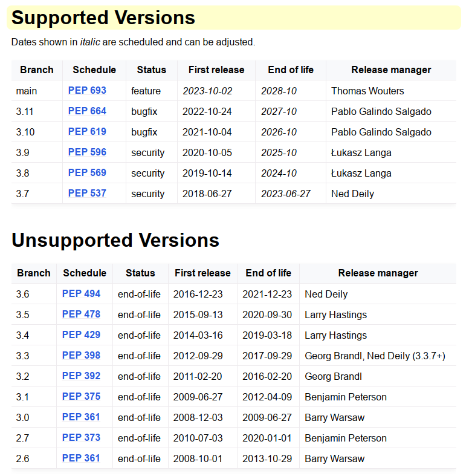The width and height of the screenshot is (472, 476).
Task: Click the date 2012-09-29
Action: pyautogui.click(x=198, y=356)
